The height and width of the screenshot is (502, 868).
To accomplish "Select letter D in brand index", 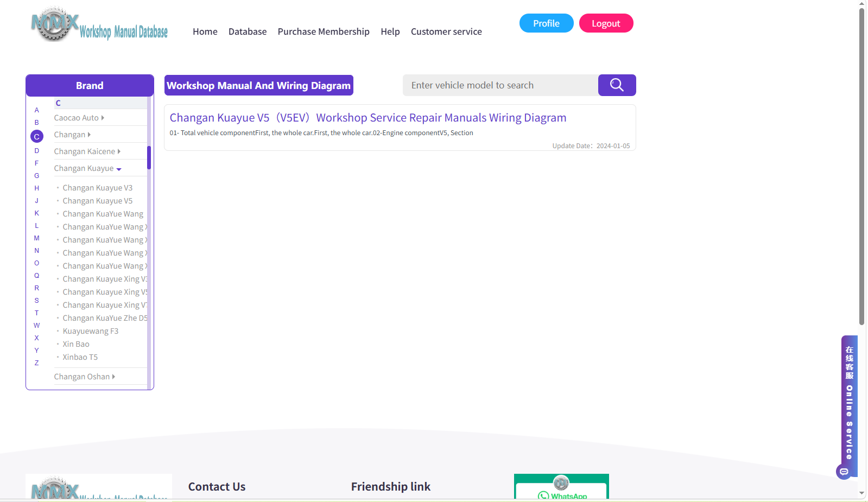I will tap(37, 151).
